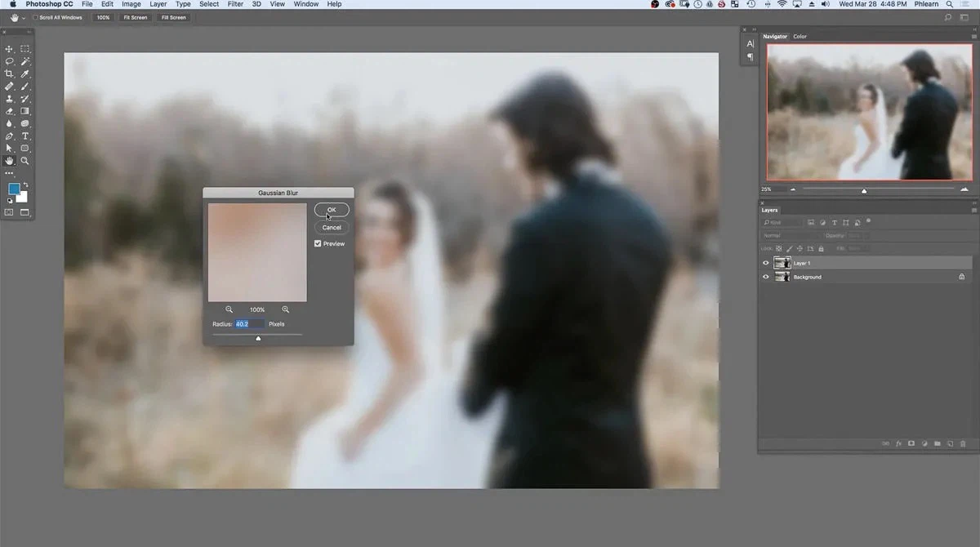Viewport: 980px width, 547px height.
Task: Open the Filter menu
Action: point(235,4)
